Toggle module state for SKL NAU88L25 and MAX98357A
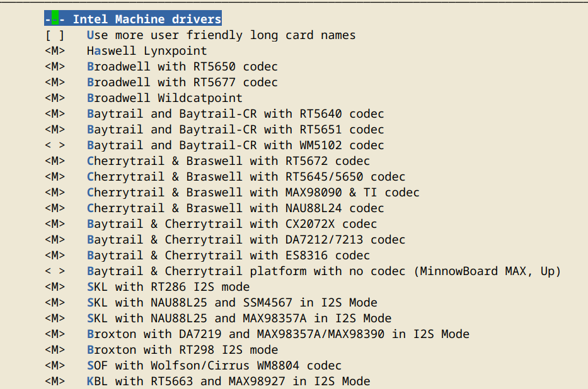The image size is (588, 389). click(x=55, y=319)
